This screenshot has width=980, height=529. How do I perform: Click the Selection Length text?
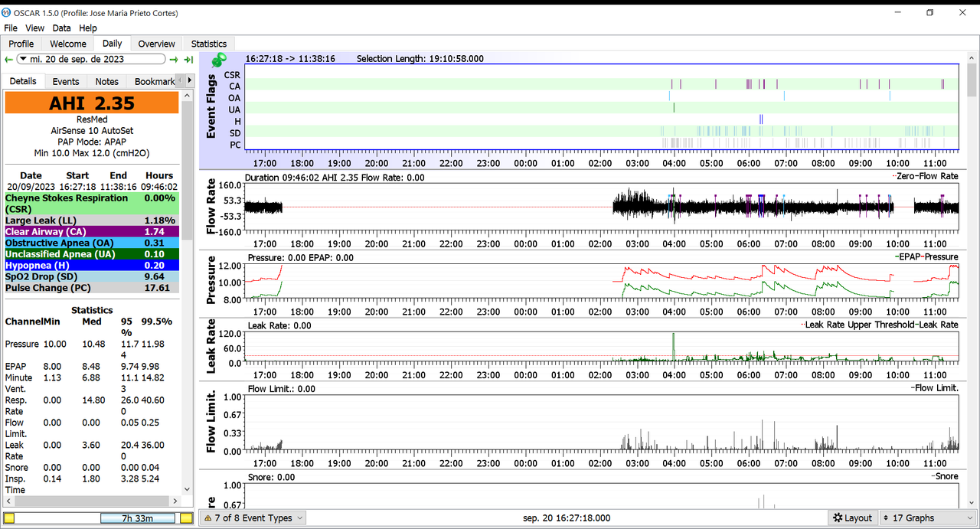click(420, 59)
